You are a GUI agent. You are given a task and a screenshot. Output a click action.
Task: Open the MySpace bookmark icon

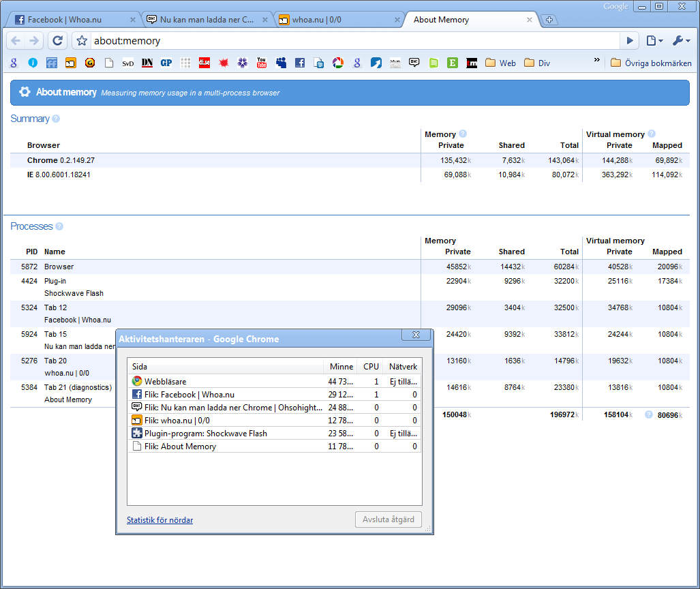pos(281,63)
